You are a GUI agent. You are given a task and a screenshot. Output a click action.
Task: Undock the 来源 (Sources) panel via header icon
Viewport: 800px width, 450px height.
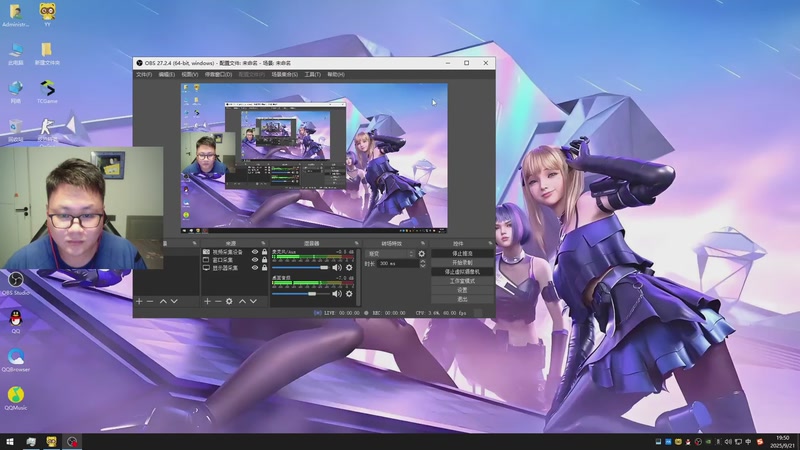(x=263, y=243)
